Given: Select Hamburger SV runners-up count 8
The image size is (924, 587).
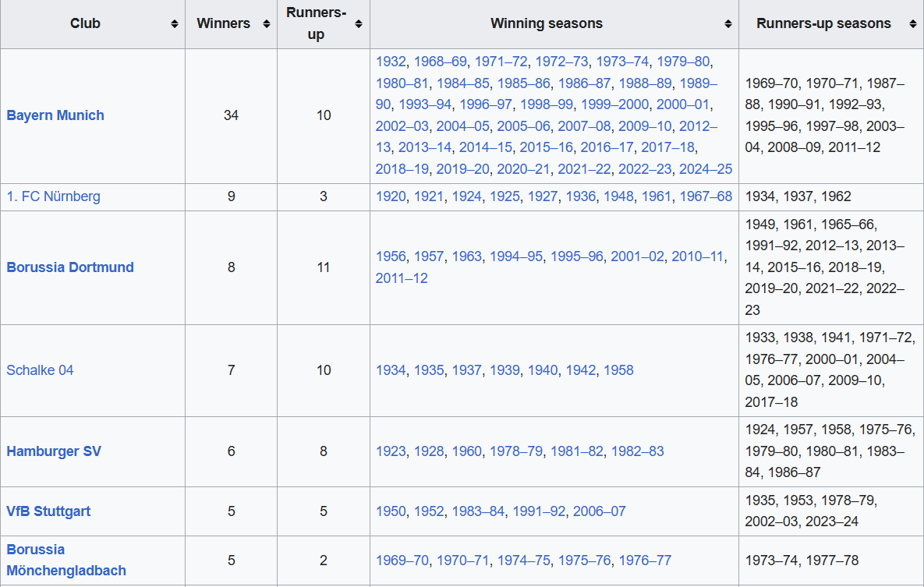Looking at the screenshot, I should tap(324, 451).
